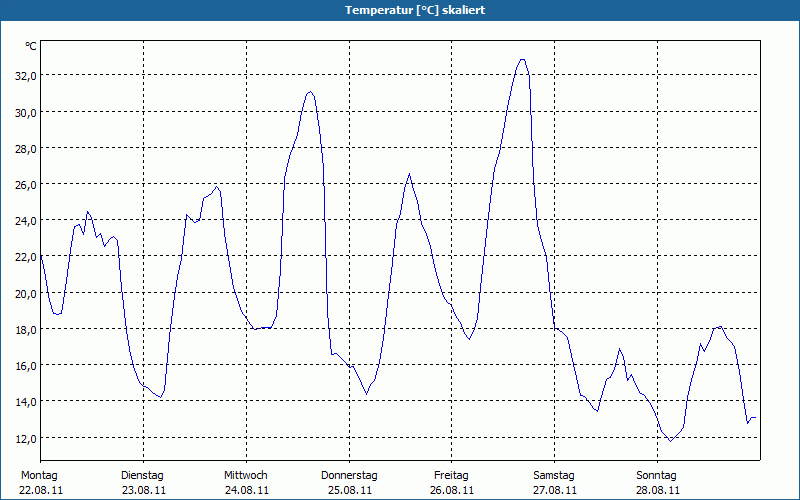Screen dimensions: 800x500
Task: Click the Montag day label
Action: [39, 476]
